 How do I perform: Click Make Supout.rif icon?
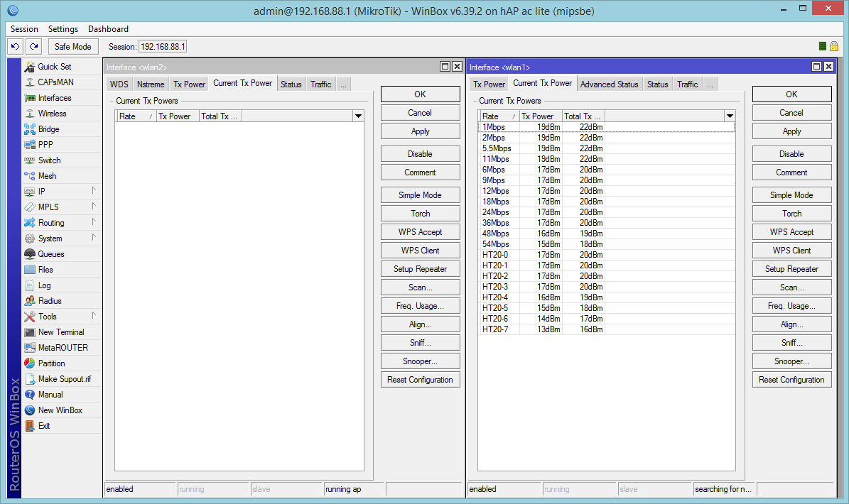click(x=30, y=379)
